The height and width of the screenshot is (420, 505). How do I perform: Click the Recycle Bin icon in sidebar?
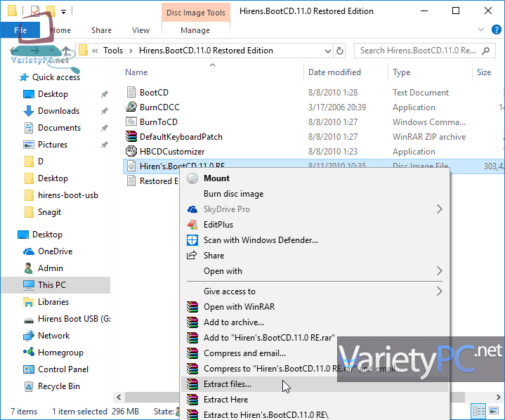point(29,386)
